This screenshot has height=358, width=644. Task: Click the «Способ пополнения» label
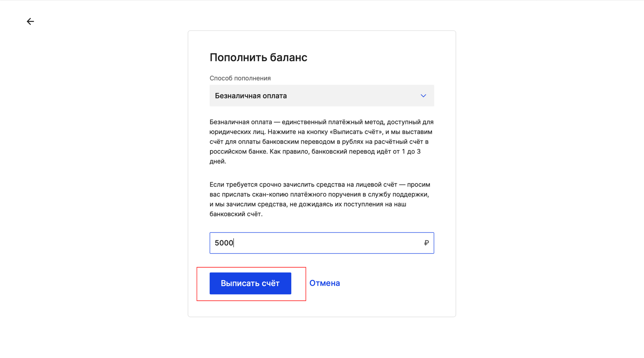coord(240,78)
